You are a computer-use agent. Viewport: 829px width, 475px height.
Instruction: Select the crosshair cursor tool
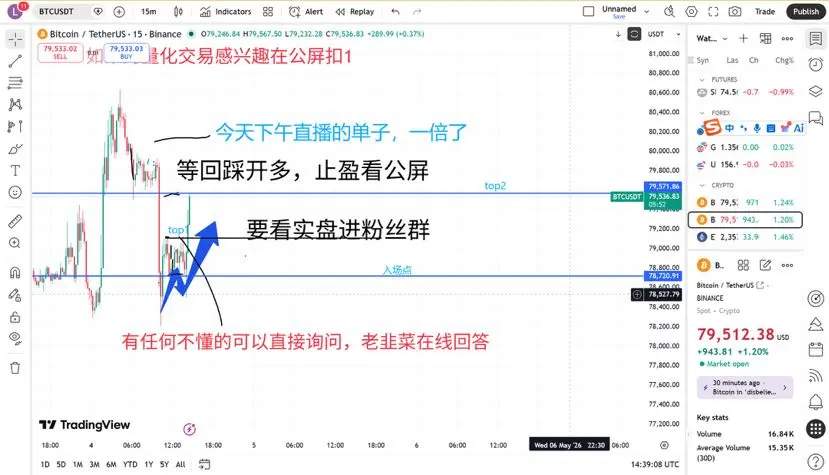pyautogui.click(x=15, y=39)
